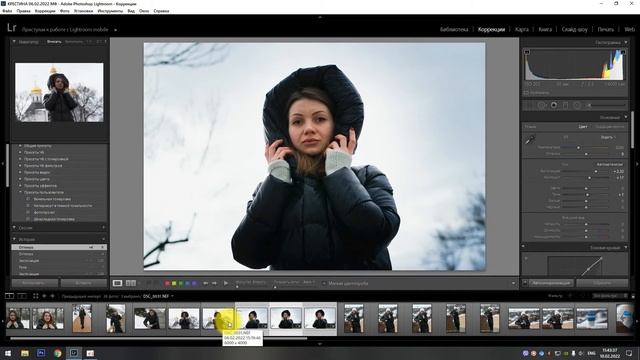The image size is (640, 360).
Task: Start impromptu slideshow play button
Action: 226,283
